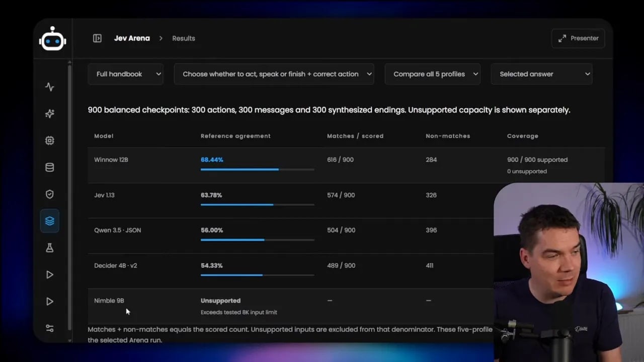The image size is (644, 362).
Task: Open the sparkles sidebar icon
Action: tap(49, 114)
